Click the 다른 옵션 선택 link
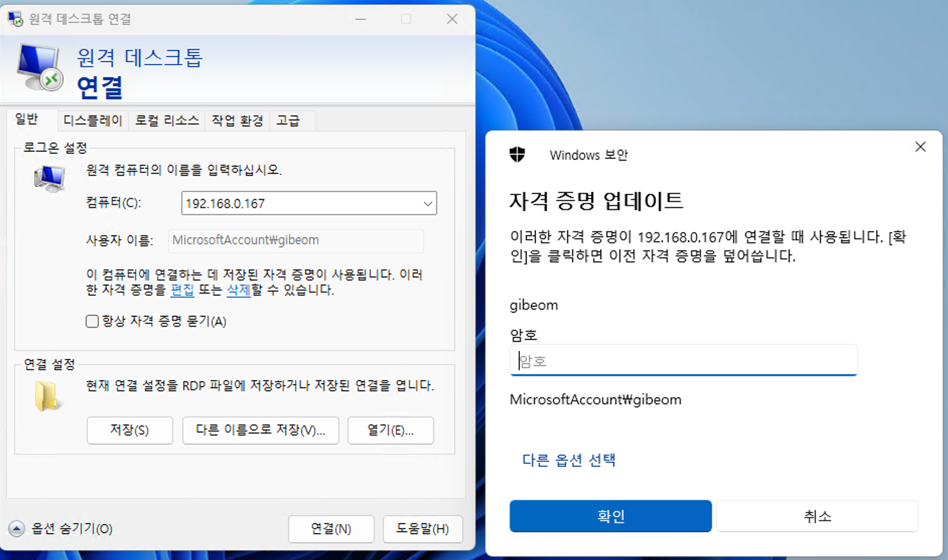The height and width of the screenshot is (560, 948). click(x=569, y=460)
